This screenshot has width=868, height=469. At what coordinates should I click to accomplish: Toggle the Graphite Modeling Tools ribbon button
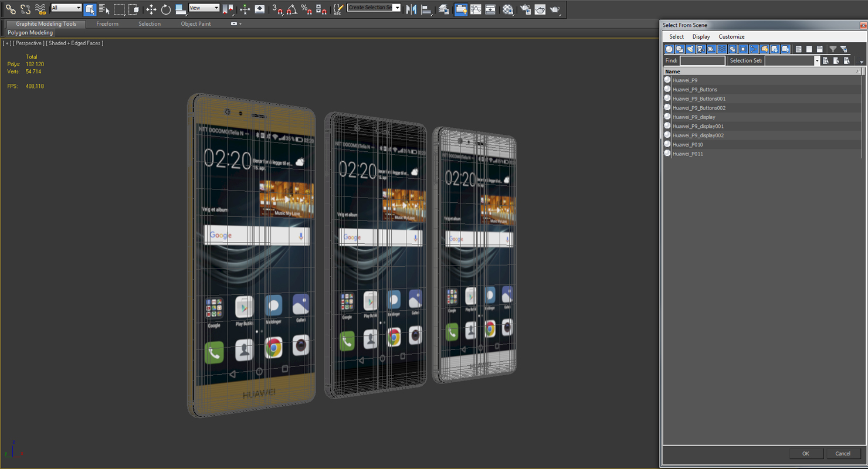461,9
